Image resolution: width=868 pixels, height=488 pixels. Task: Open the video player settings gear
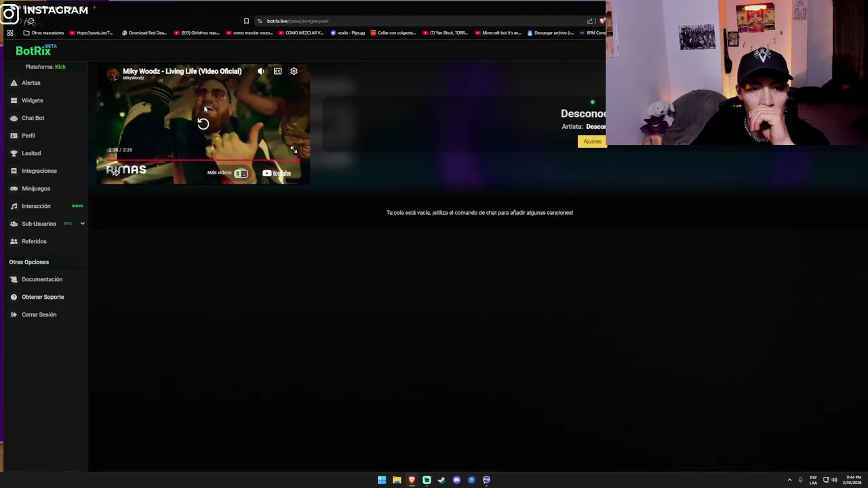pos(294,71)
